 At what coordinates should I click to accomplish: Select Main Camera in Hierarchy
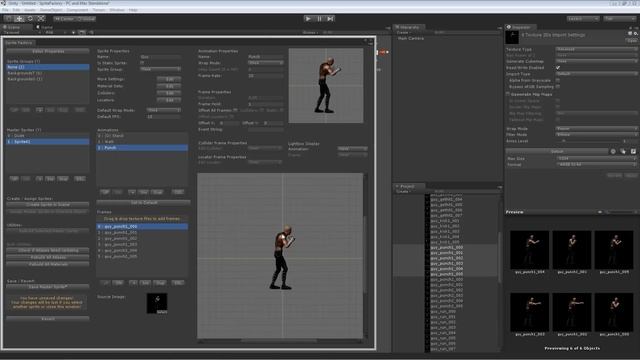[x=411, y=38]
